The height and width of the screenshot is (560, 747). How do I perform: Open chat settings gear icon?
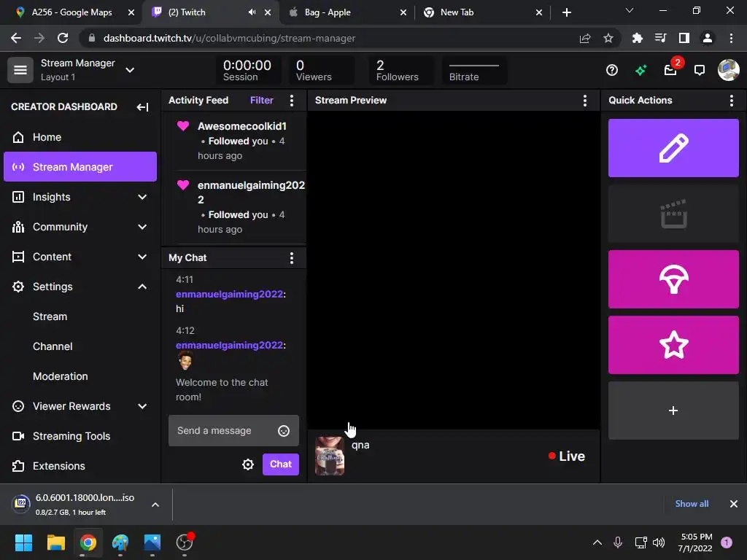click(248, 464)
